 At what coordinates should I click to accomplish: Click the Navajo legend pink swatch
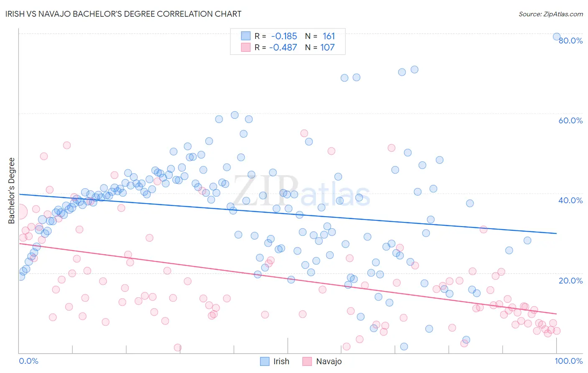pos(307,361)
